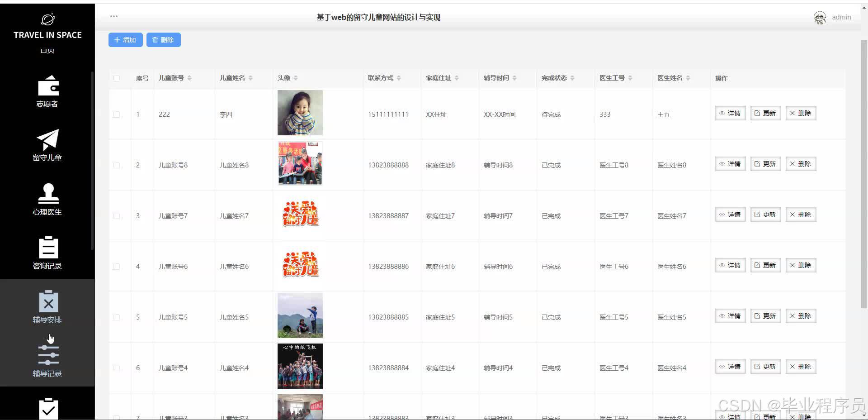Sort by 头像 column arrows
The width and height of the screenshot is (868, 420).
point(296,78)
